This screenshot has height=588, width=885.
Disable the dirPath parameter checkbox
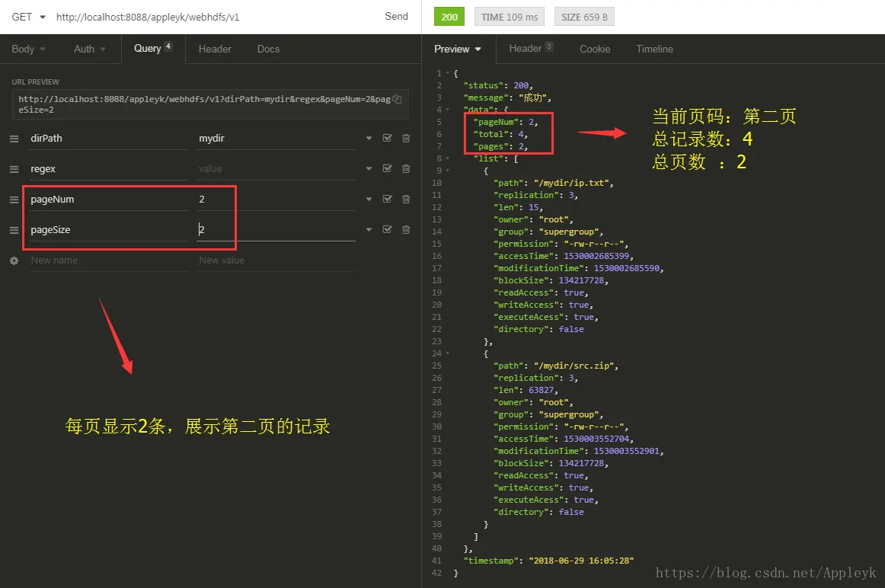tap(387, 139)
